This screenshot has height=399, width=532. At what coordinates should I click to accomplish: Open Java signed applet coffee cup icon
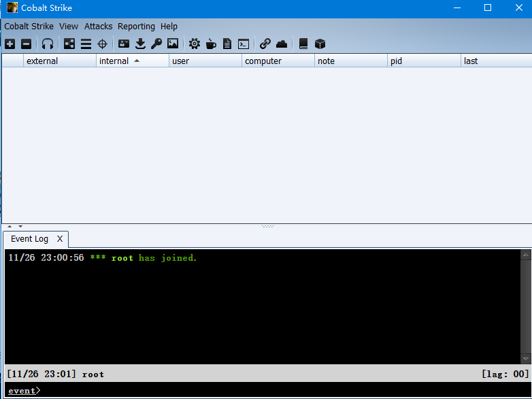pyautogui.click(x=211, y=44)
